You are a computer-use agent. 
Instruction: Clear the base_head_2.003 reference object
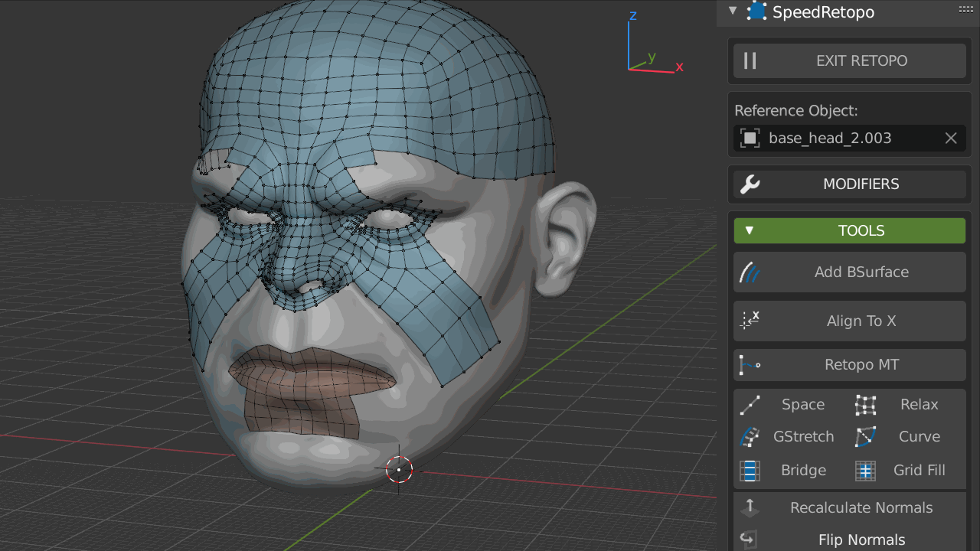[951, 139]
